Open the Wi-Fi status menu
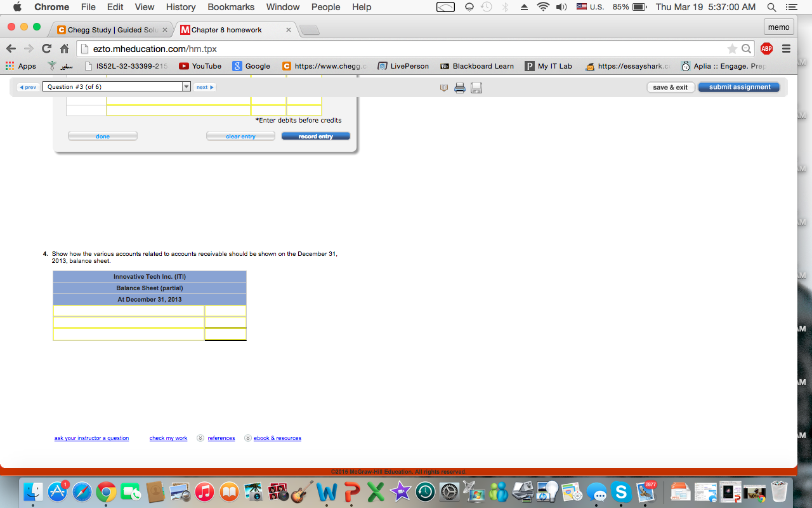The width and height of the screenshot is (812, 508). pos(543,7)
